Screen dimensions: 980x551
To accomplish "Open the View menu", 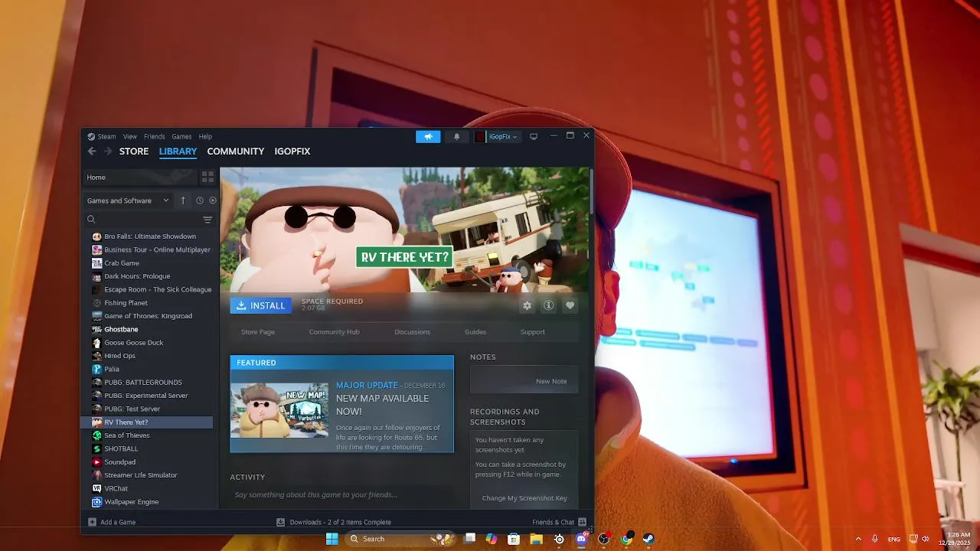I will [x=130, y=136].
